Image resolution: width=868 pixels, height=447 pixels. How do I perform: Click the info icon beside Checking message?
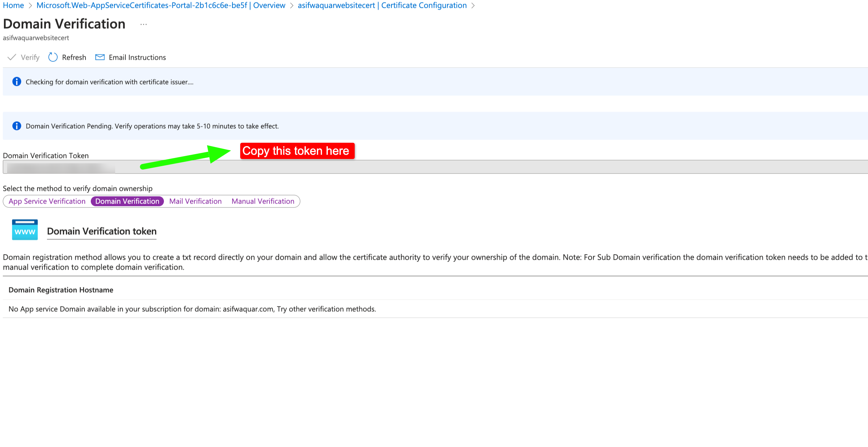tap(17, 82)
